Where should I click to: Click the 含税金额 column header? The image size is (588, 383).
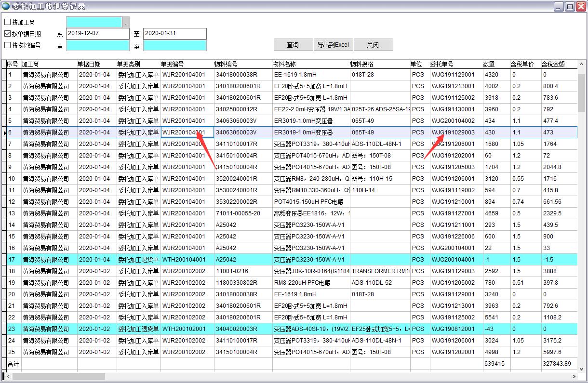[x=553, y=64]
